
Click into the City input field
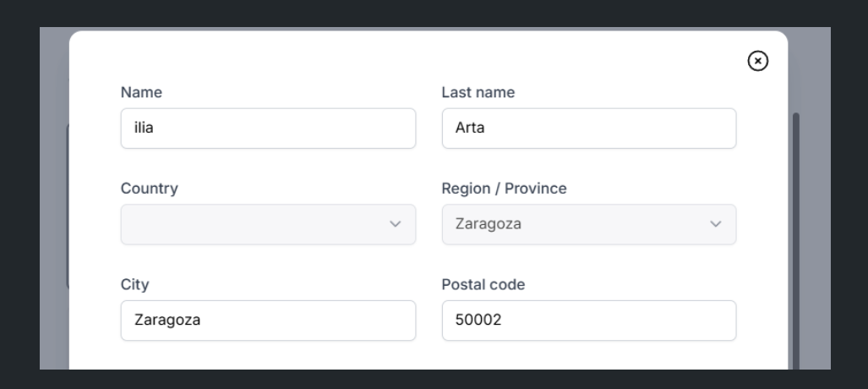(268, 321)
